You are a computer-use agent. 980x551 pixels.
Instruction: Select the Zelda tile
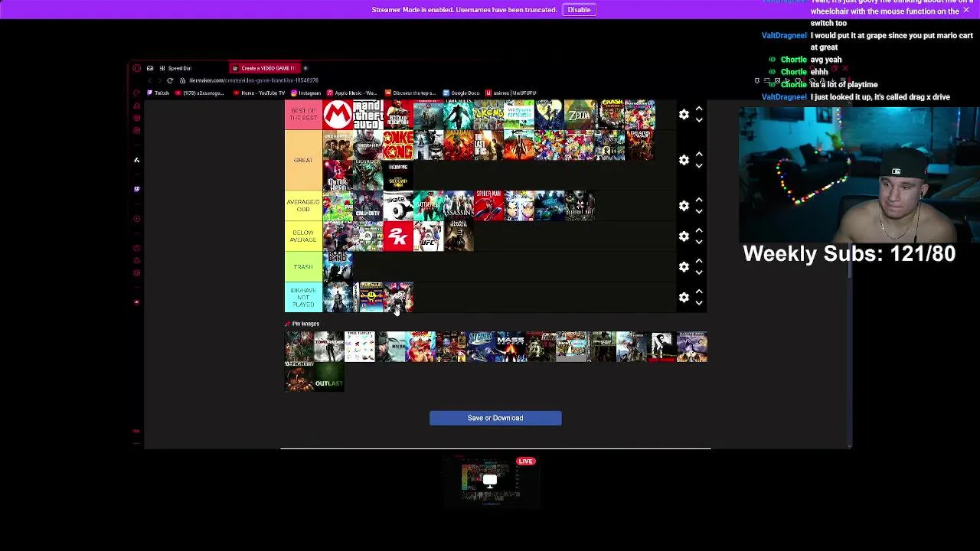(x=580, y=114)
